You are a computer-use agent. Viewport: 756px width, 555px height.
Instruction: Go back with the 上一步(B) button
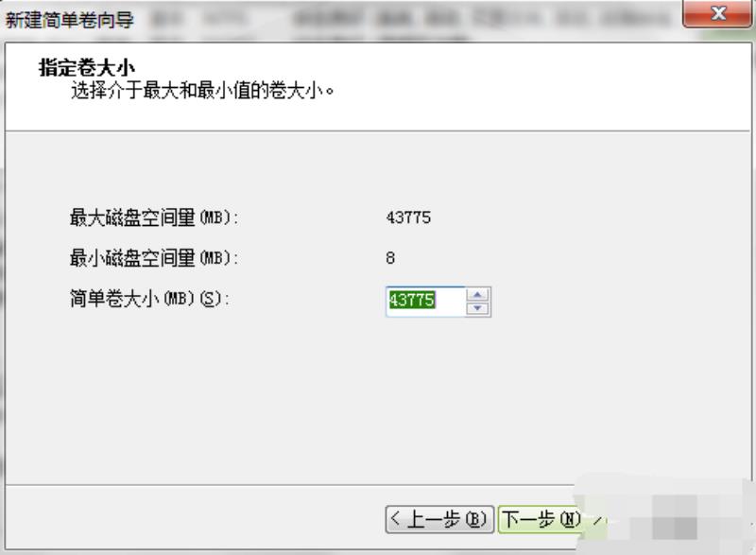coord(439,519)
